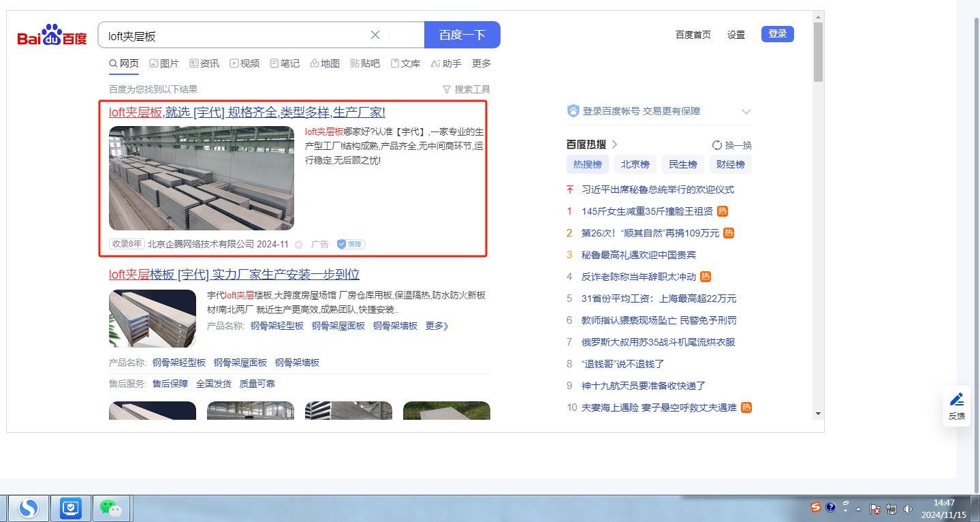Screen dimensions: 980x522
Task: Open hot search "退钱哥"说不退钱了
Action: pos(623,364)
